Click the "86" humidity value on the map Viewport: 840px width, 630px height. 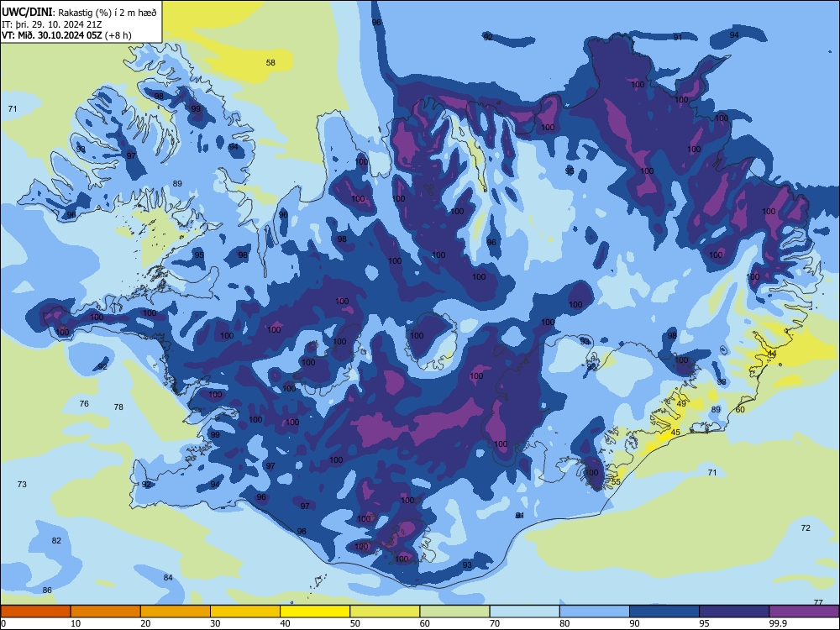[47, 590]
